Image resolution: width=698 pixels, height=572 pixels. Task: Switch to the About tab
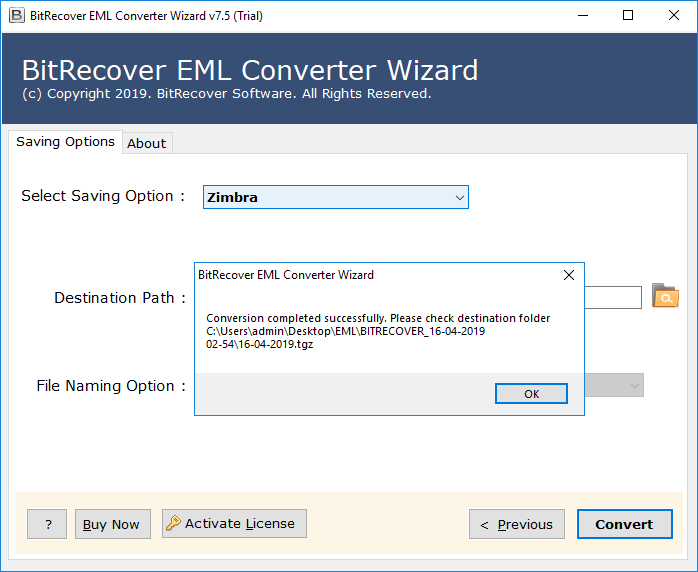pos(146,143)
